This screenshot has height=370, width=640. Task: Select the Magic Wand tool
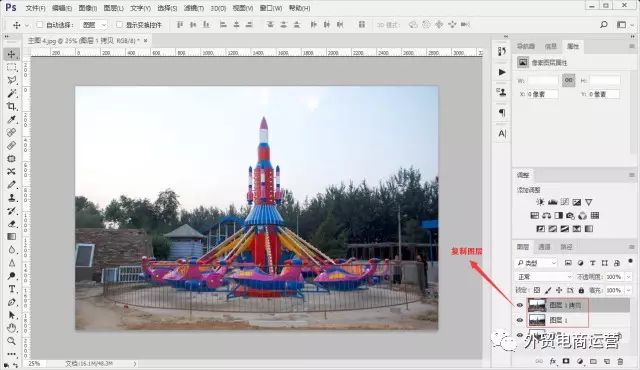11,93
